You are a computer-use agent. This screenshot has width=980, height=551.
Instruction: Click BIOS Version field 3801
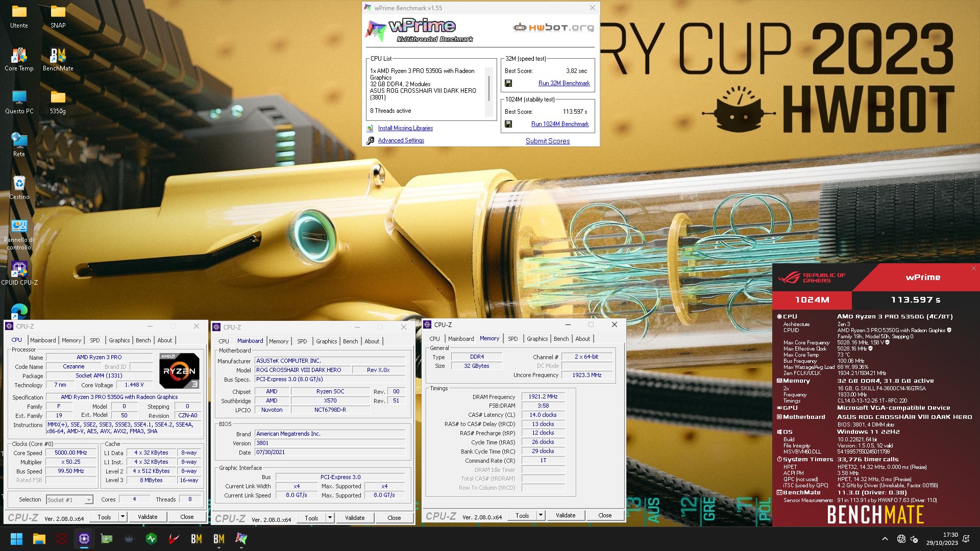pos(331,443)
